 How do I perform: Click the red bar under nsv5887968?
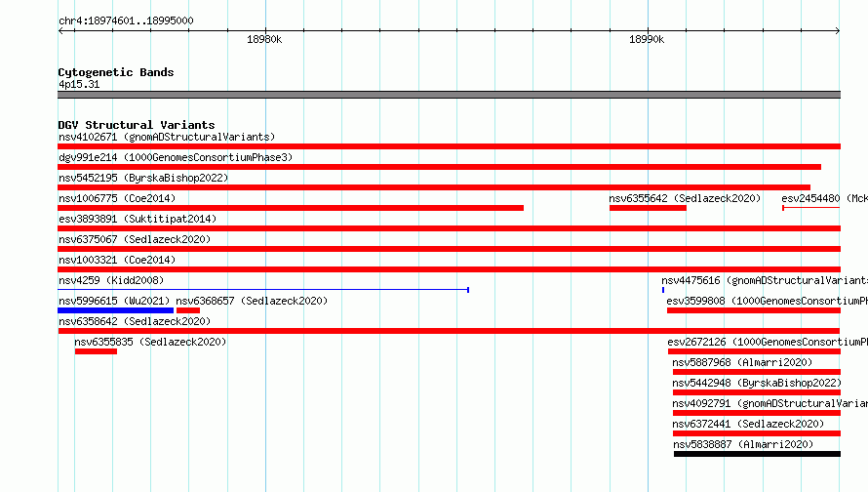tap(757, 372)
